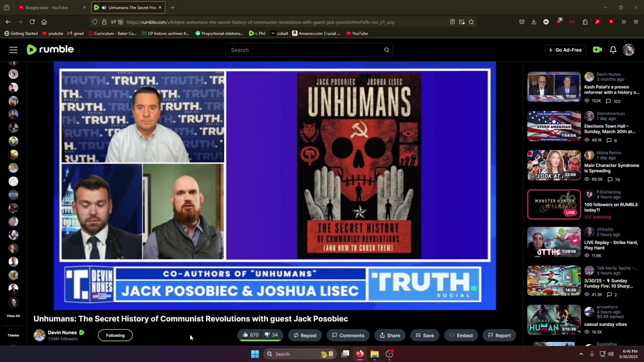Open the user profile avatar menu
The image size is (644, 362).
coord(628,50)
